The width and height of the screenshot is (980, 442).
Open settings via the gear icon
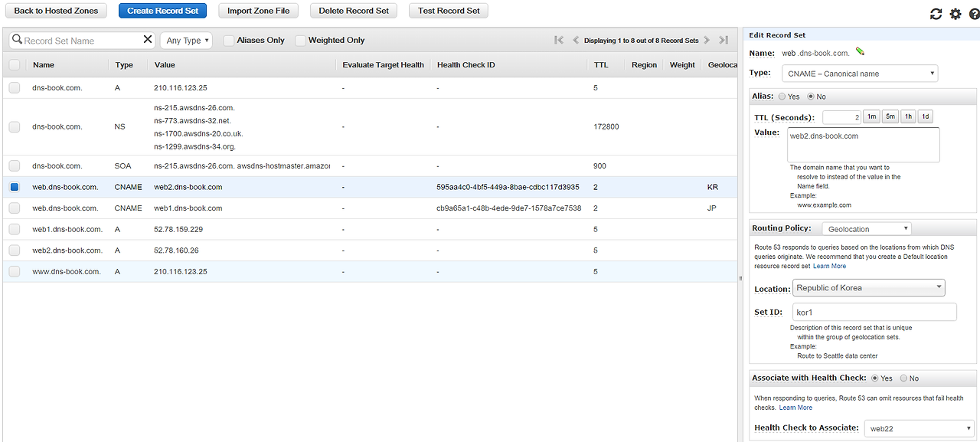(955, 14)
